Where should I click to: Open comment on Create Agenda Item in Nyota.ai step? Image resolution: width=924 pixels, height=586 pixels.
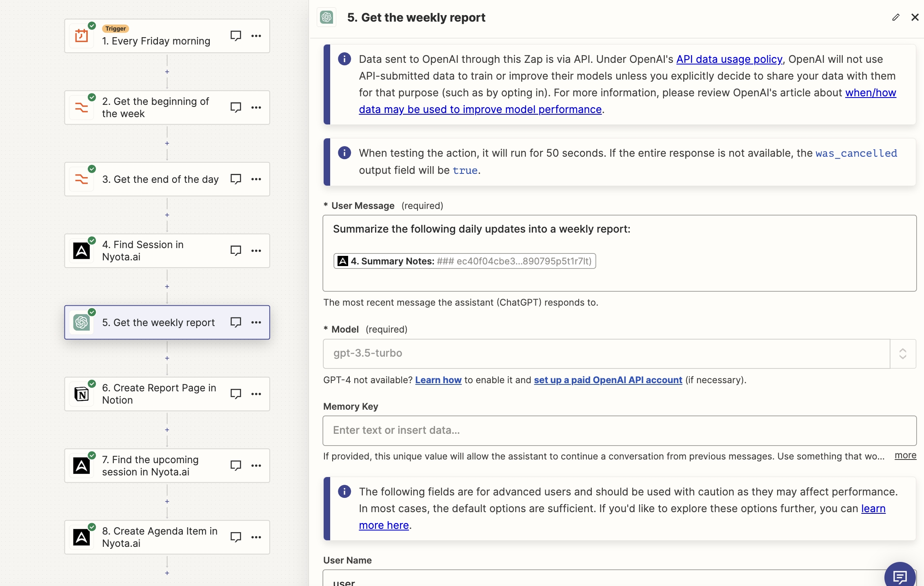point(235,537)
